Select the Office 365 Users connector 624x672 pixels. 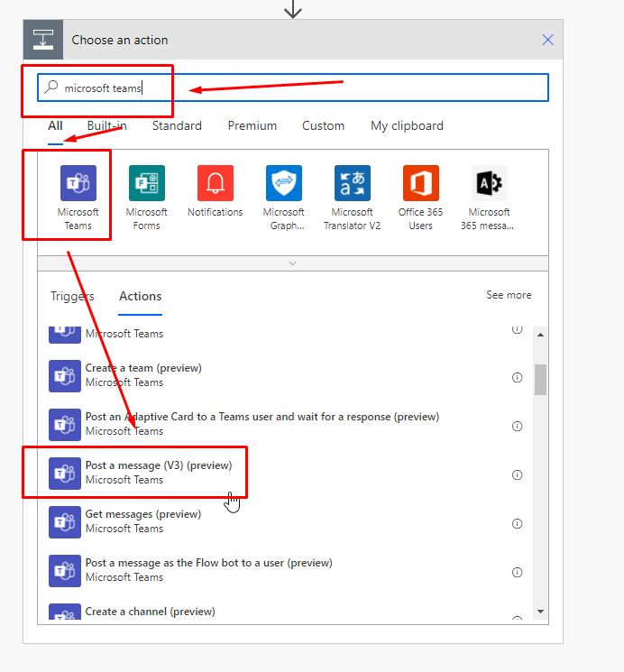point(421,183)
